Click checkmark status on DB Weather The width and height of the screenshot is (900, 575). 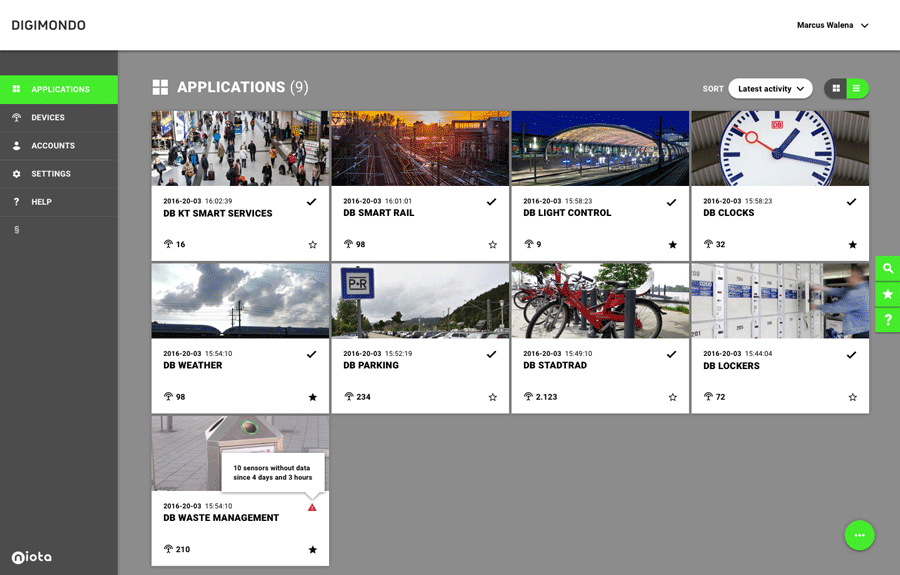point(312,354)
